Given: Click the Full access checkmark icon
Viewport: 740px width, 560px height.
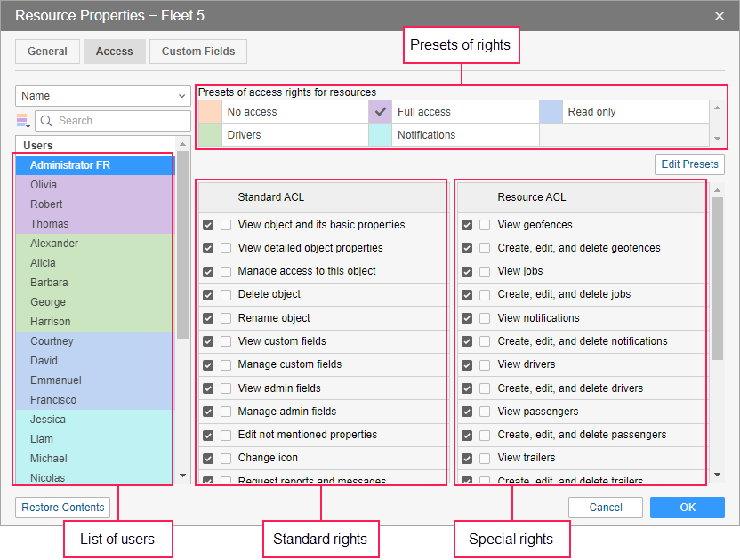Looking at the screenshot, I should click(x=381, y=112).
